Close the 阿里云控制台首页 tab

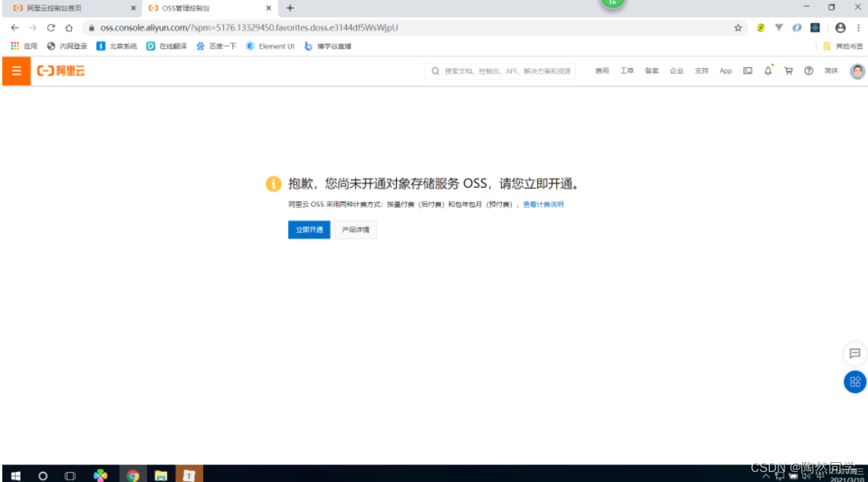(x=133, y=8)
